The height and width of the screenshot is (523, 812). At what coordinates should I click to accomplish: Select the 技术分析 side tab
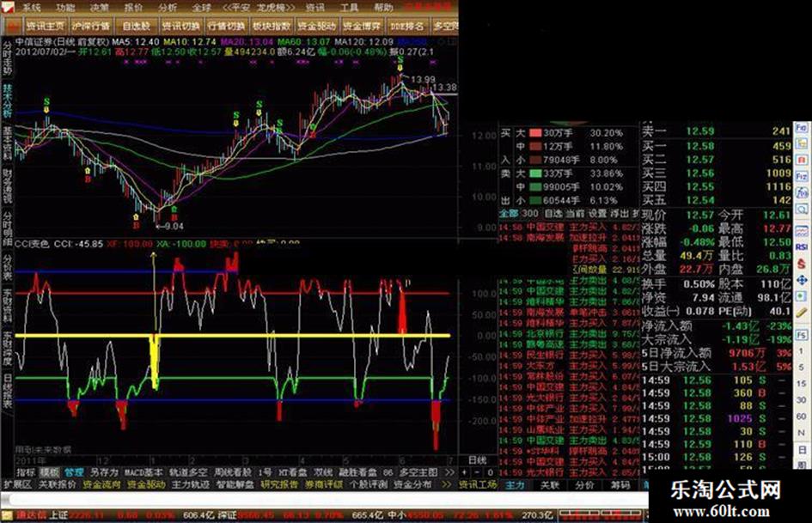(x=7, y=100)
